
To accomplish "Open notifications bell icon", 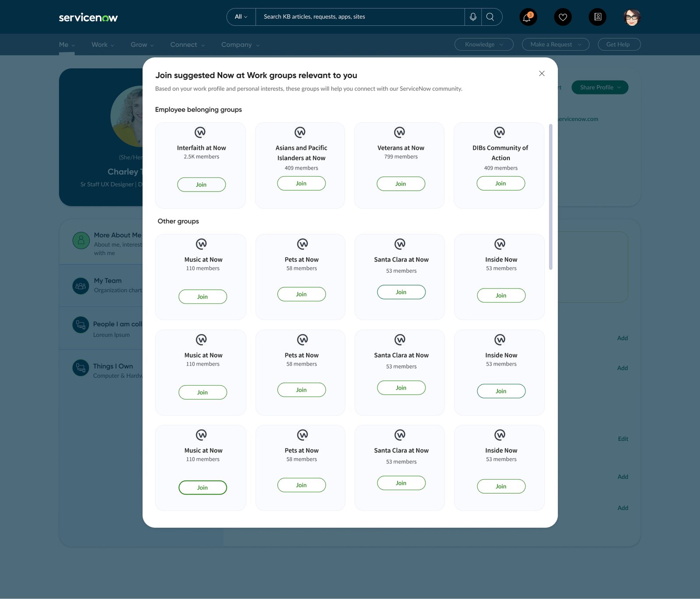I will click(528, 17).
